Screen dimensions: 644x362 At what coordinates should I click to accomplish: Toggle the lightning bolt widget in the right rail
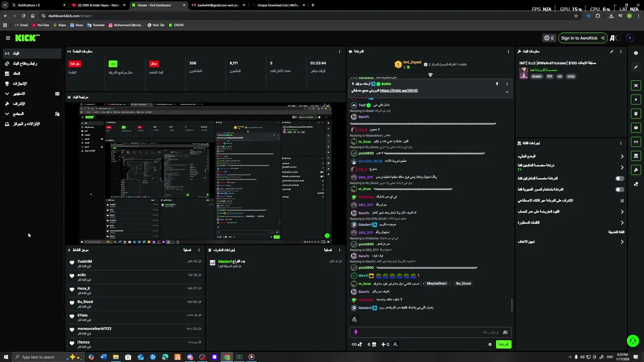pos(636,100)
